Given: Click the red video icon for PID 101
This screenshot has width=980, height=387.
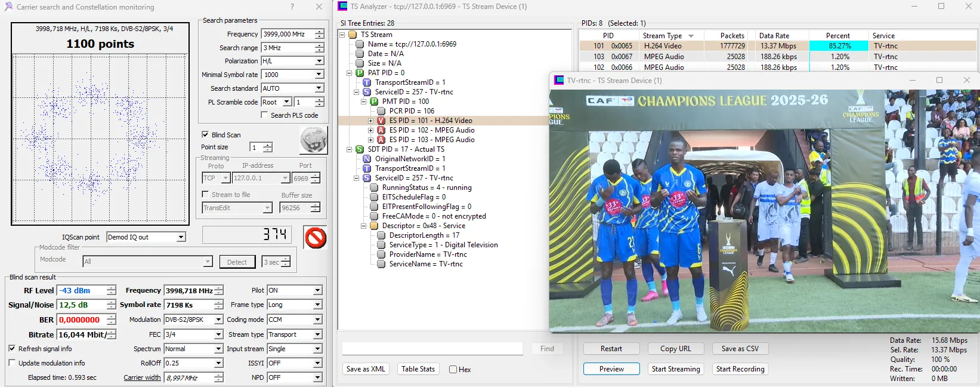Looking at the screenshot, I should 381,121.
